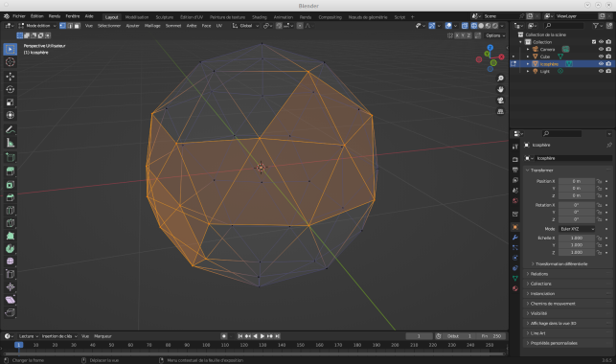Open the Édition menu
The image size is (616, 364).
37,16
